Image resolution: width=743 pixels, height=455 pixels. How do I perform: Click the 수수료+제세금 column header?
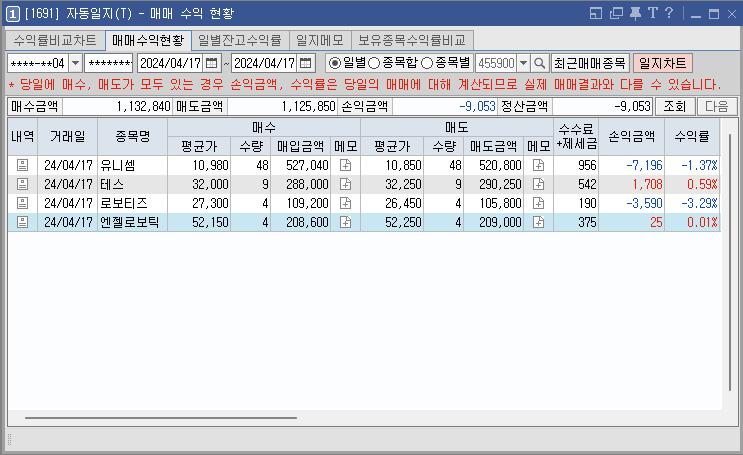point(576,136)
